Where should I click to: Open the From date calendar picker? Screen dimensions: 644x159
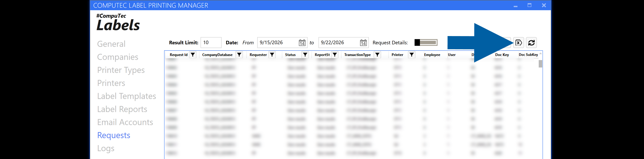302,43
